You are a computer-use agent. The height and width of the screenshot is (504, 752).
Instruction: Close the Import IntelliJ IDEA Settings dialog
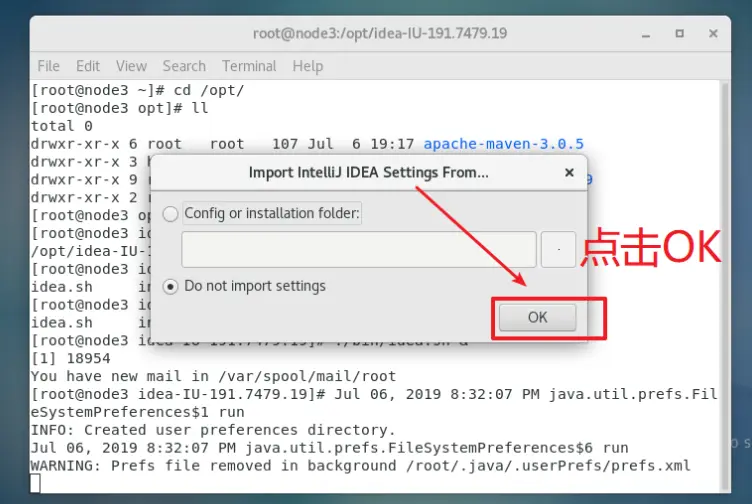pyautogui.click(x=569, y=172)
